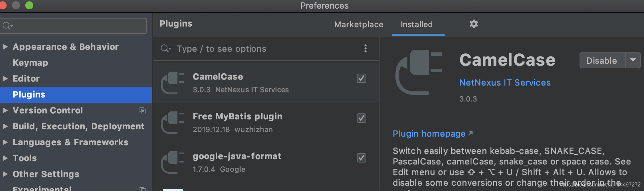Image resolution: width=644 pixels, height=191 pixels.
Task: Open the Plugin homepage link
Action: (x=429, y=134)
